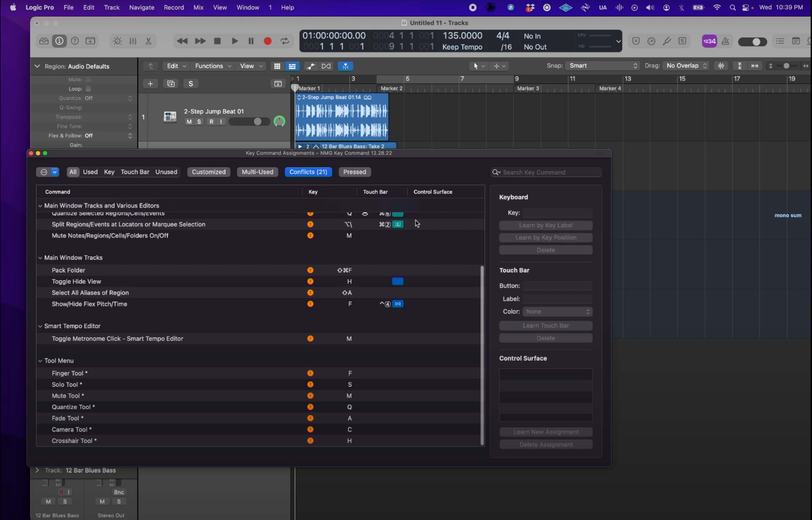Click the Conflicts (21) button
Screen dimensions: 812x520
(308, 172)
